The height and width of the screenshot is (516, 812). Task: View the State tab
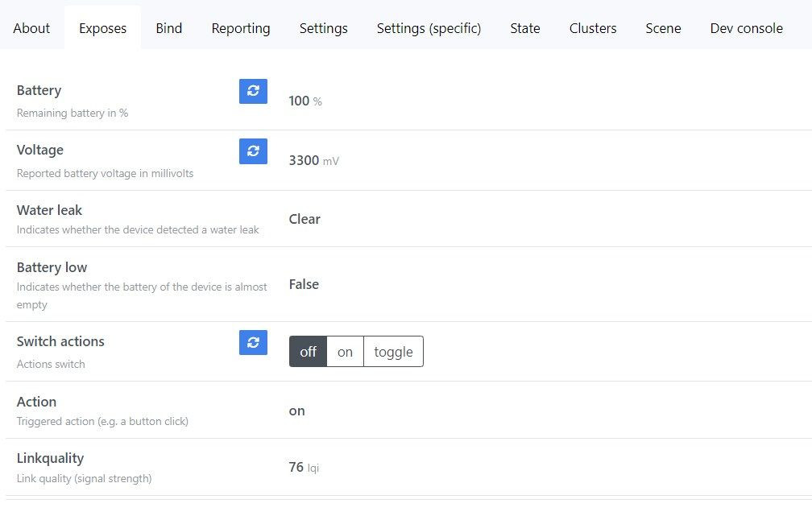pyautogui.click(x=525, y=28)
